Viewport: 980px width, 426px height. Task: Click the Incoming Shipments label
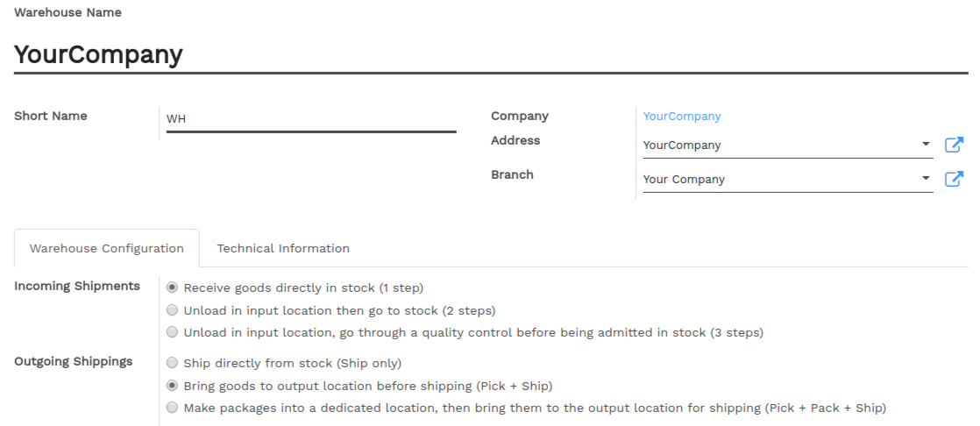point(77,286)
